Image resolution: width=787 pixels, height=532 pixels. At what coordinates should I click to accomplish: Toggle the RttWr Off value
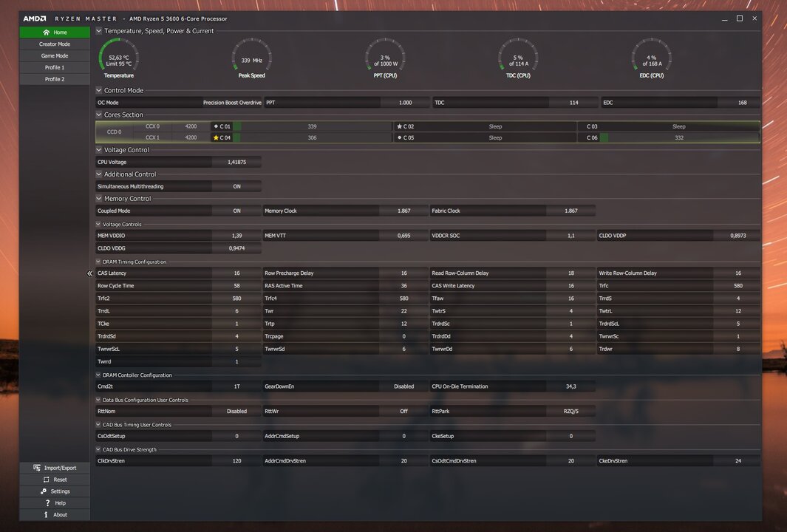point(403,411)
